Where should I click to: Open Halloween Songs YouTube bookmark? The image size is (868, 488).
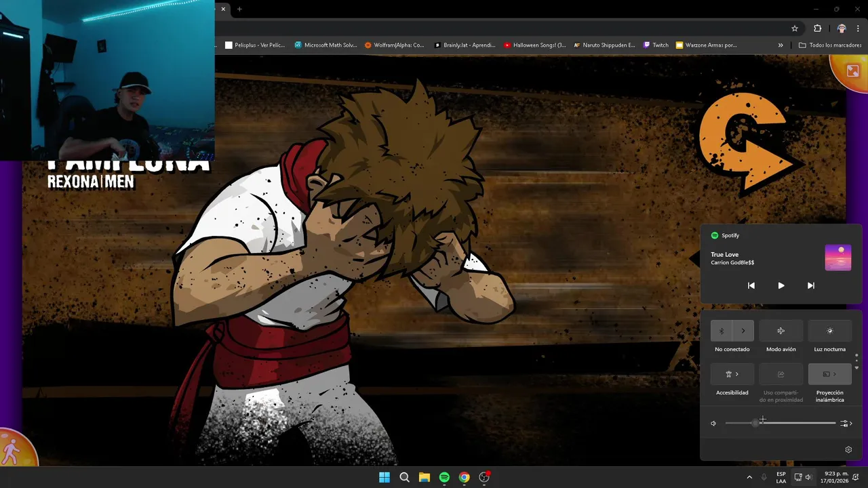pyautogui.click(x=535, y=45)
